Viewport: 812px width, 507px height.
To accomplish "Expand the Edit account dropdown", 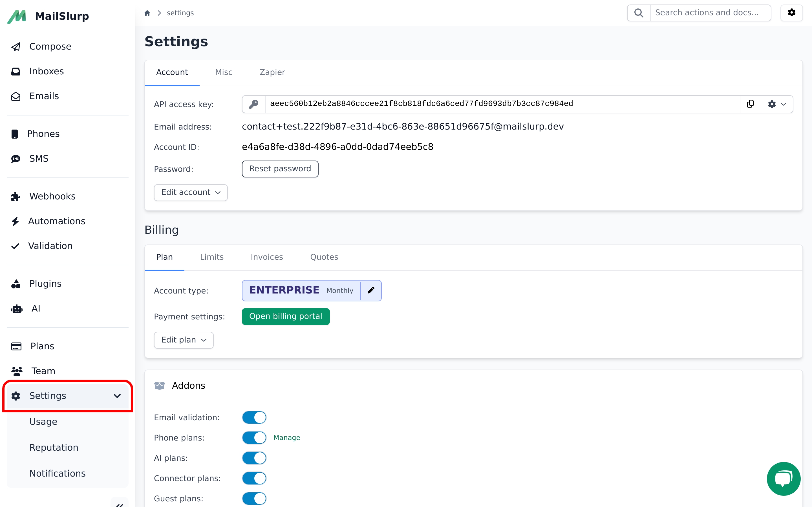I will 190,192.
